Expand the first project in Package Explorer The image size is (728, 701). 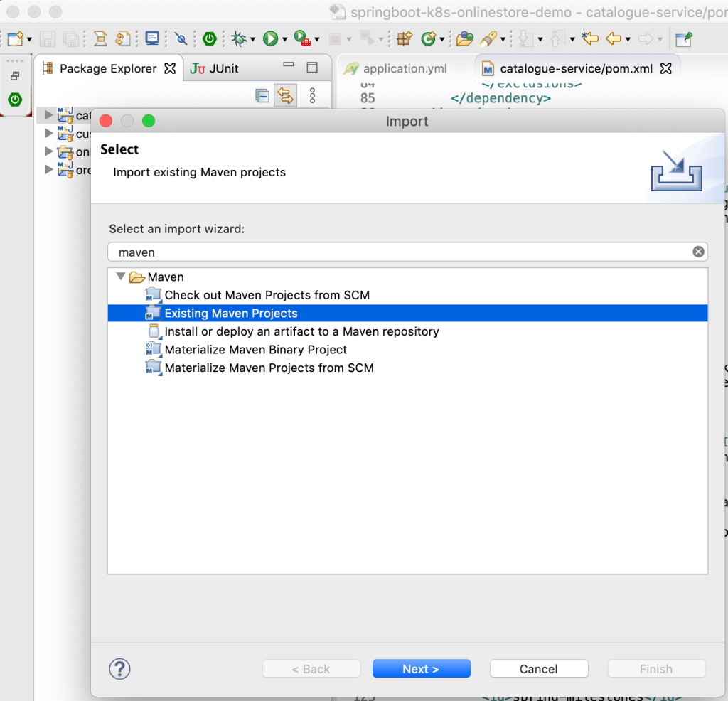[x=49, y=114]
